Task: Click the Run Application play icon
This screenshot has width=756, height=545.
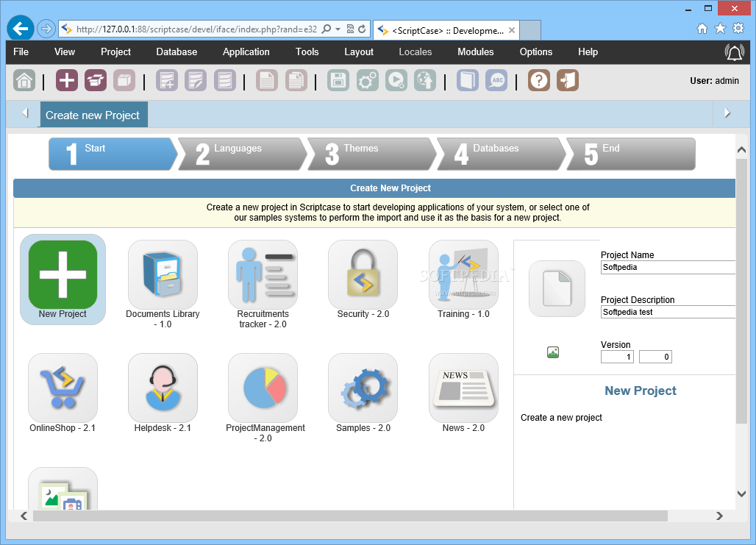Action: coord(396,81)
